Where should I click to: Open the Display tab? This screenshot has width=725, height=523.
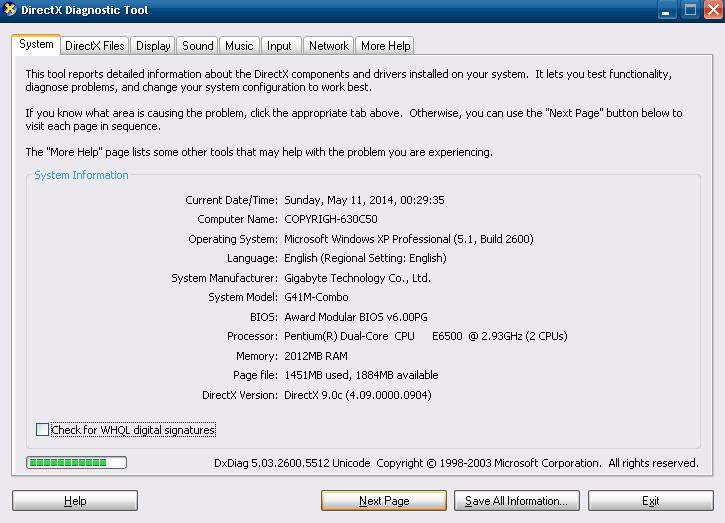click(153, 46)
